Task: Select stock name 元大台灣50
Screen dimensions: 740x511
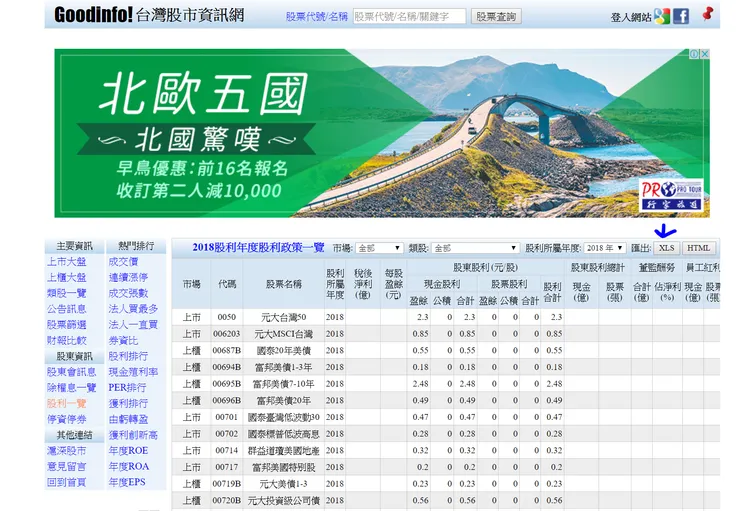Action: tap(284, 317)
